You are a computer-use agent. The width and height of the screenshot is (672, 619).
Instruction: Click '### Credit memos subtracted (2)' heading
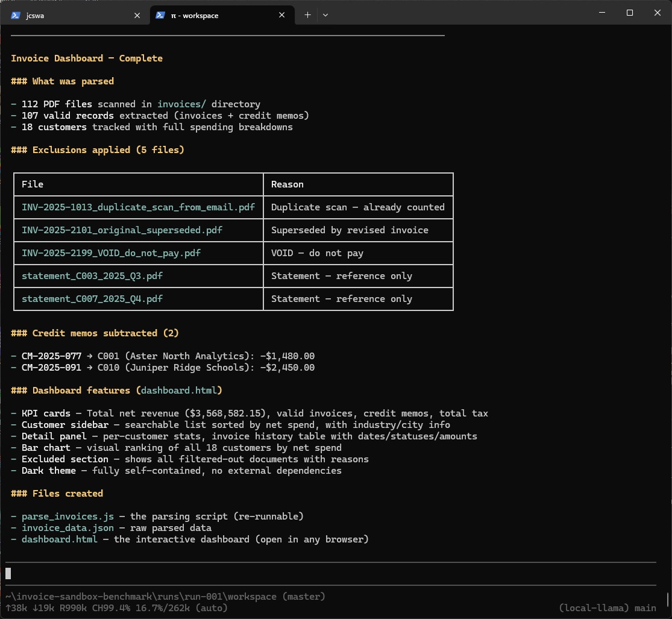[x=95, y=333]
